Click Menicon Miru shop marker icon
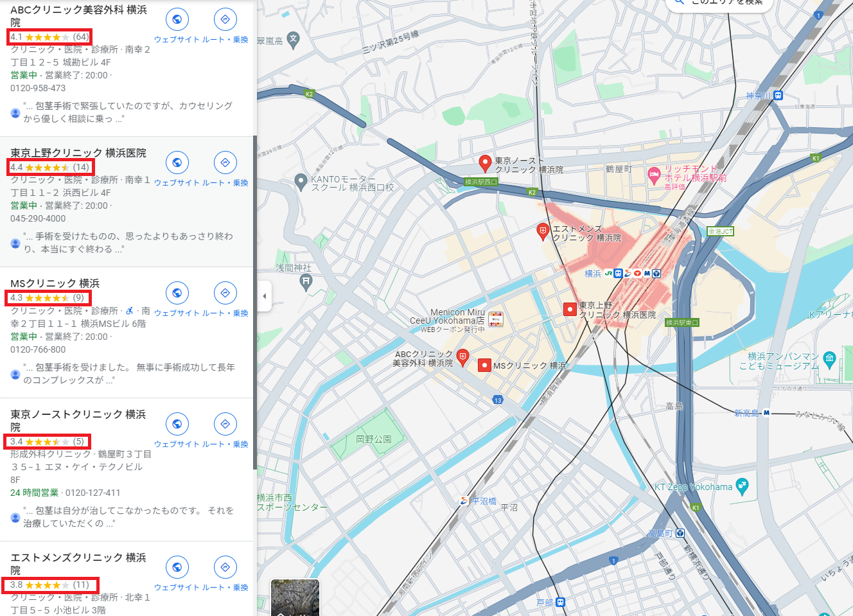 coord(495,319)
